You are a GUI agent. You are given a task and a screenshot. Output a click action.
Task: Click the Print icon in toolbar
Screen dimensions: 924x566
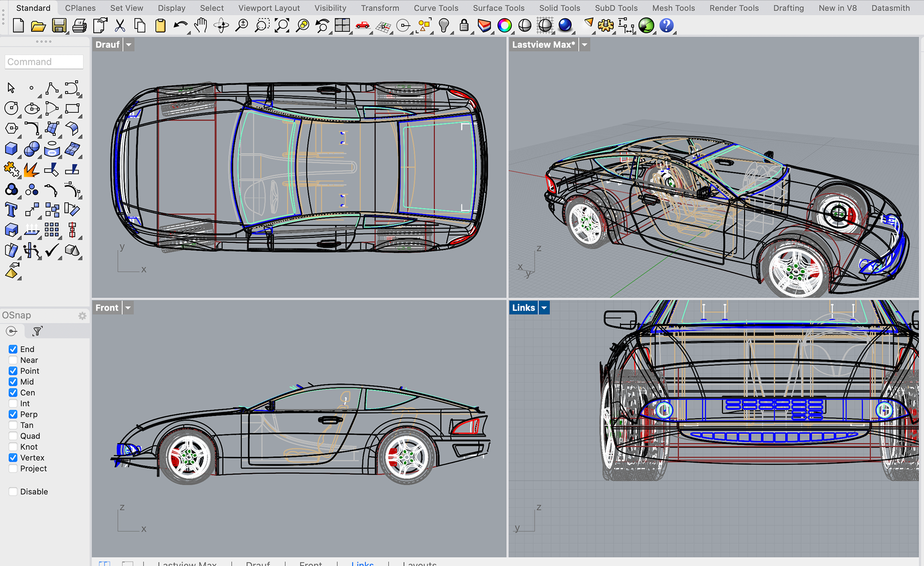(x=79, y=26)
